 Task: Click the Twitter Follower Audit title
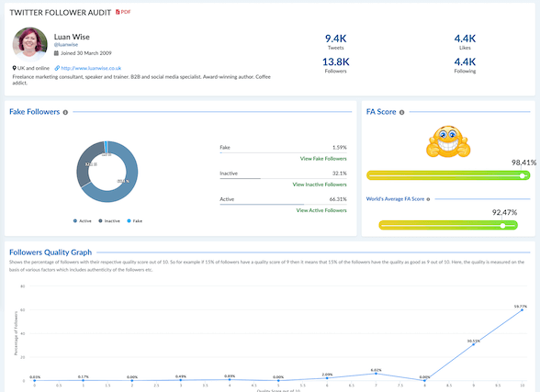coord(61,13)
